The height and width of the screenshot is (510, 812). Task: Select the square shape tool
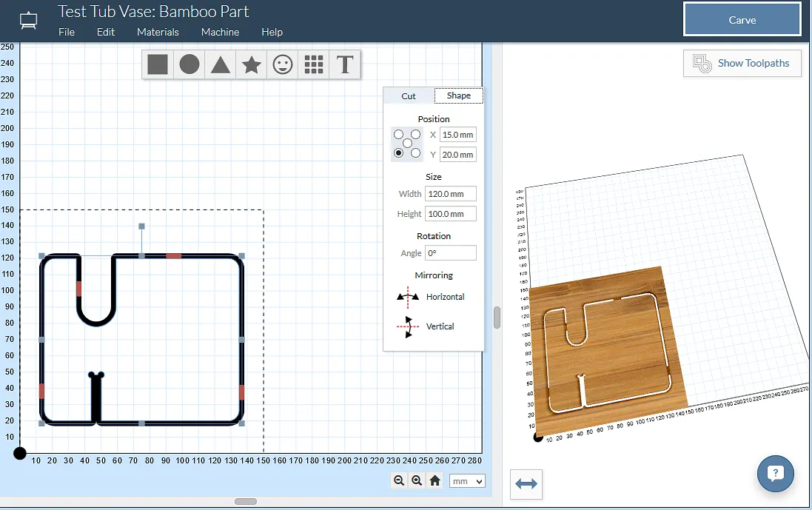pos(158,64)
